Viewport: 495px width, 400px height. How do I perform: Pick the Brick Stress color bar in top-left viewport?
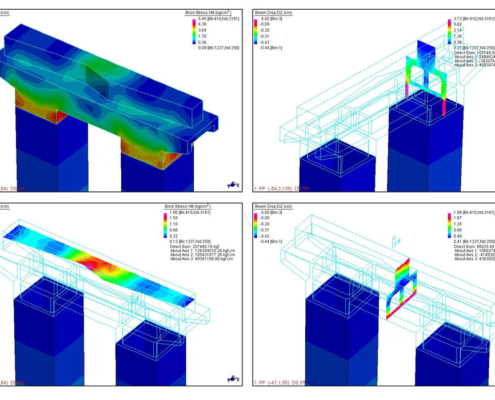[194, 32]
